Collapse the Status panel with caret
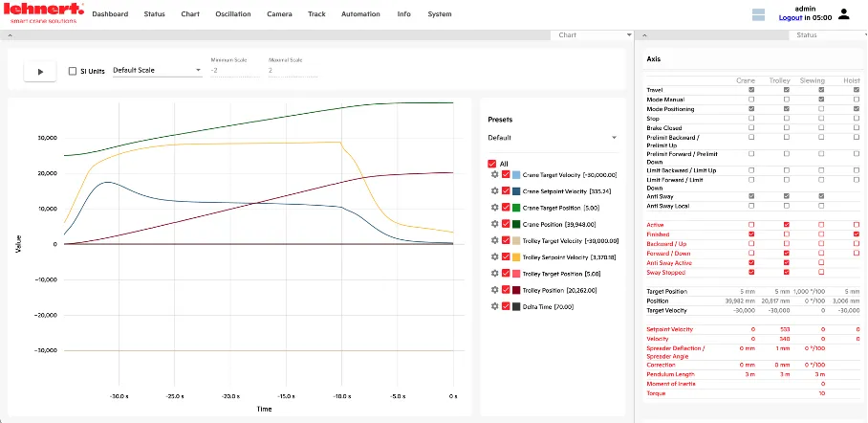 [645, 34]
